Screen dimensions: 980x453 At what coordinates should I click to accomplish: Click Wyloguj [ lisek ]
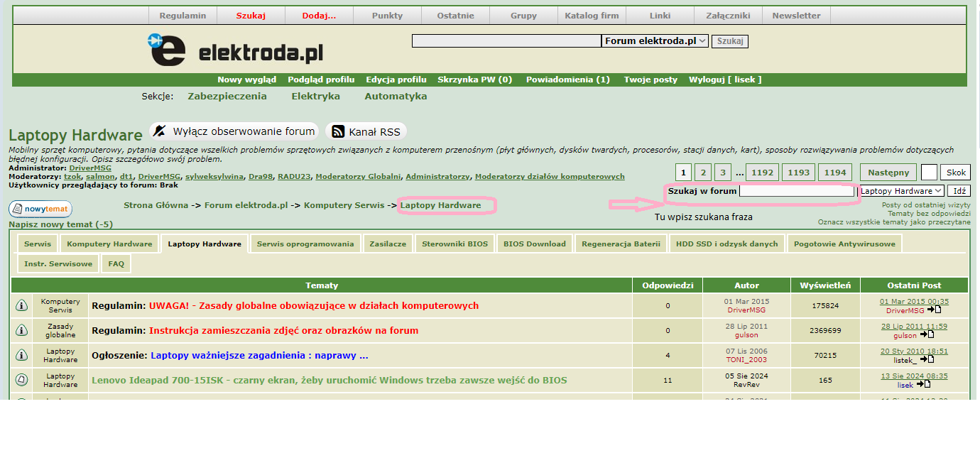725,80
